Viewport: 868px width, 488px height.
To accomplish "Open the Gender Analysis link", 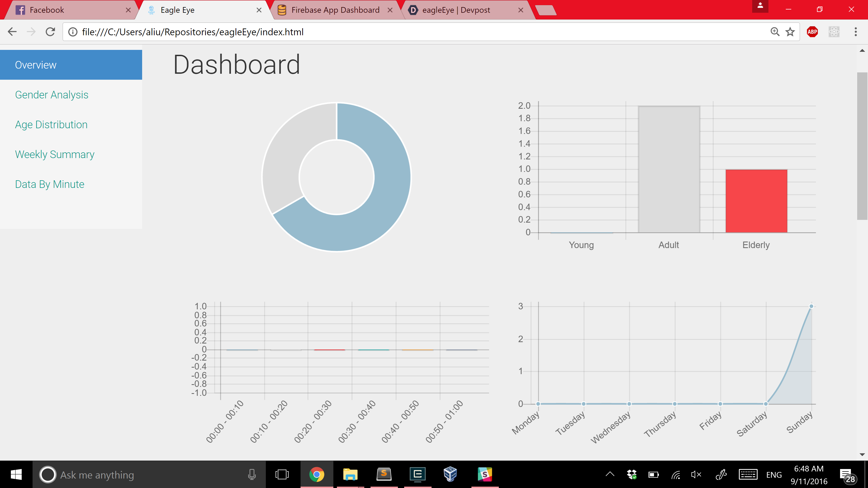I will 52,95.
